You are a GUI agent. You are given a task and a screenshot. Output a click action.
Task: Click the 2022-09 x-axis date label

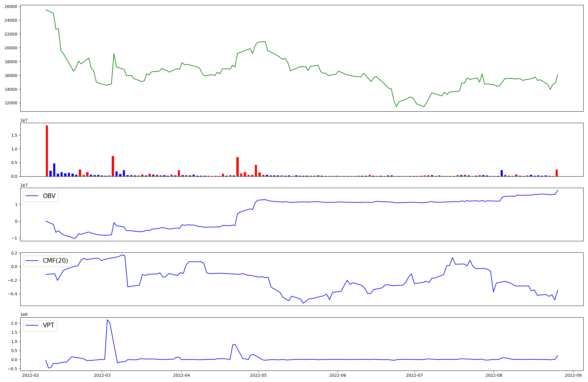click(573, 375)
